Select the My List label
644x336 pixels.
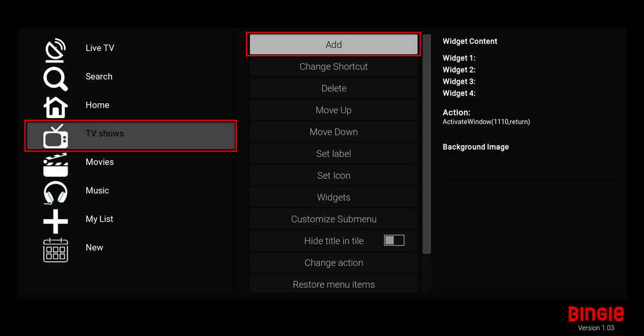pos(99,219)
